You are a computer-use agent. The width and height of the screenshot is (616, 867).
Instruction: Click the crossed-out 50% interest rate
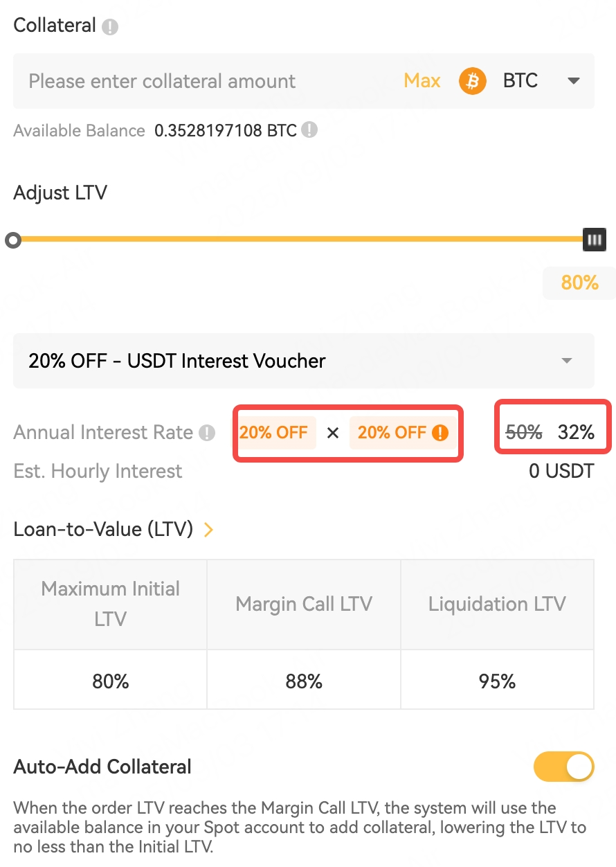tap(523, 432)
